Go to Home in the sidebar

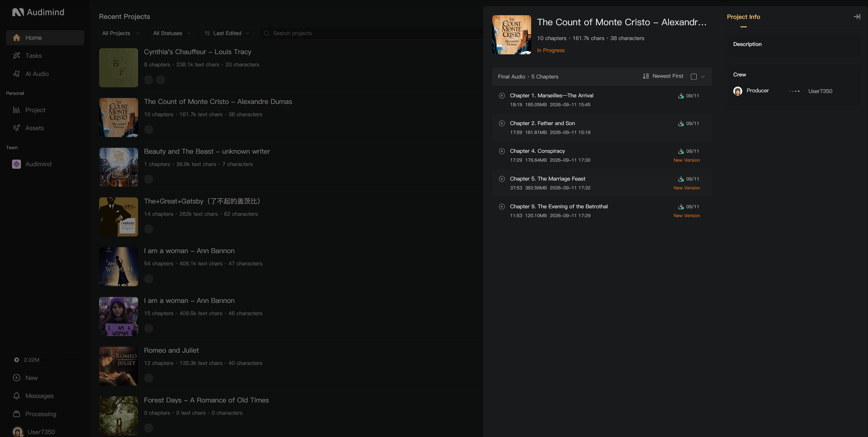[x=45, y=38]
